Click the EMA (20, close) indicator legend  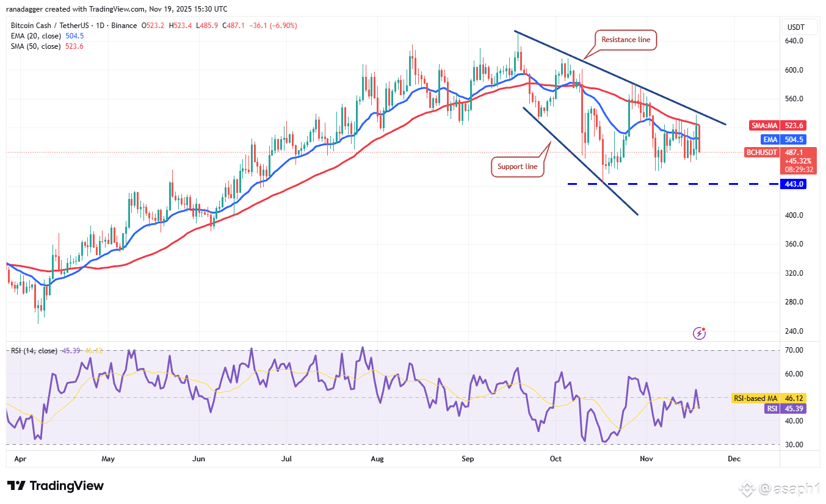coord(35,36)
